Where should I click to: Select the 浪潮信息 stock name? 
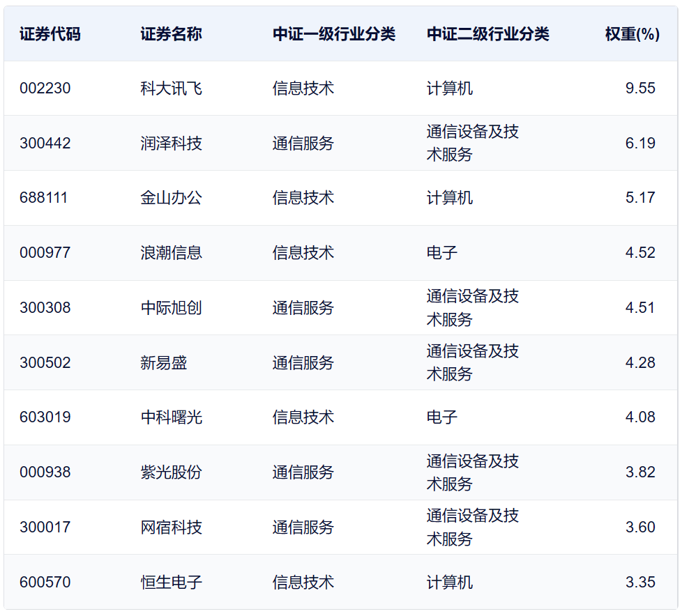click(171, 253)
